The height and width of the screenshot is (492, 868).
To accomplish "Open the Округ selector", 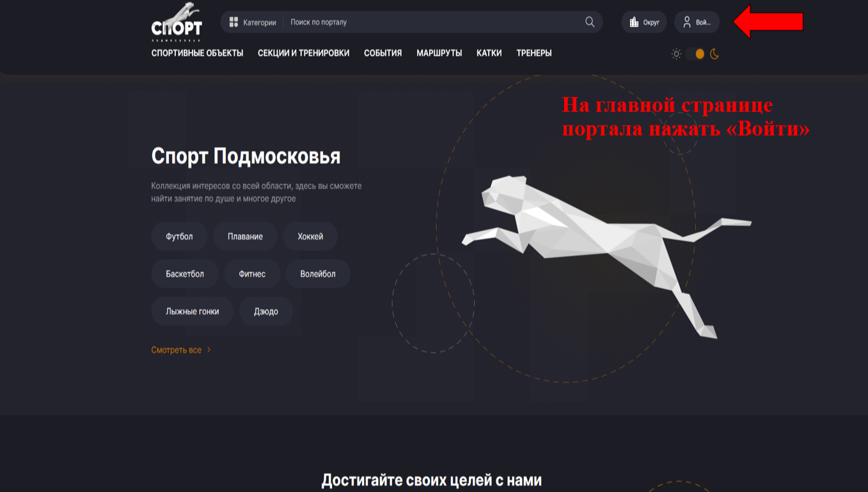I will tap(644, 22).
